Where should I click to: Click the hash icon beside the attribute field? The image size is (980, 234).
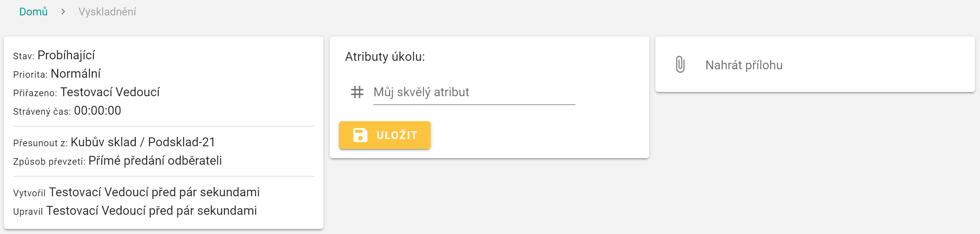357,92
